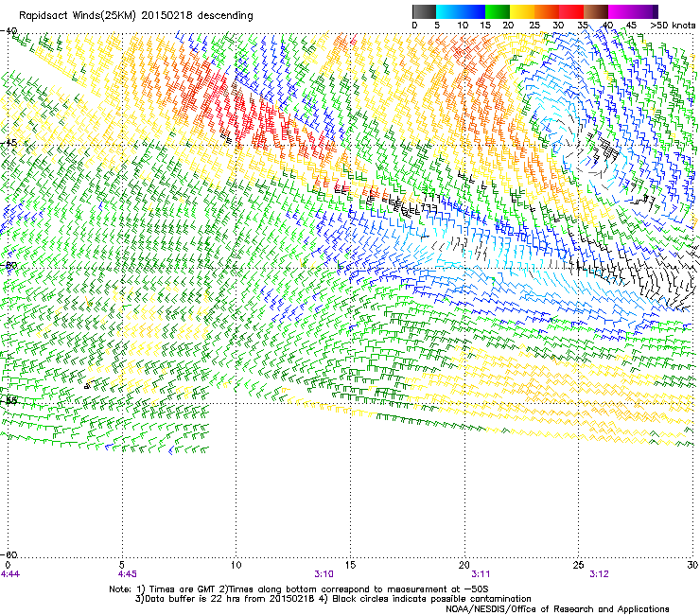Click the purple '3:12' time label
The image size is (700, 615).
599,574
